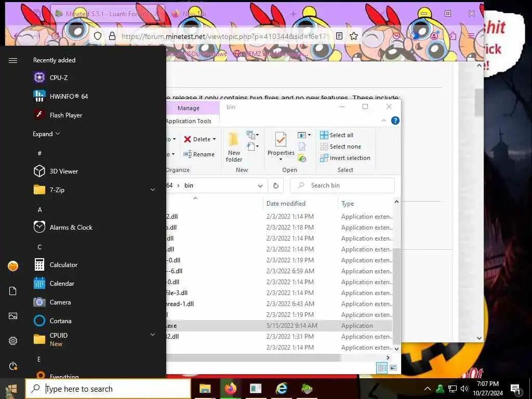The image size is (532, 399).
Task: Click Rename in the Organize group
Action: (199, 154)
